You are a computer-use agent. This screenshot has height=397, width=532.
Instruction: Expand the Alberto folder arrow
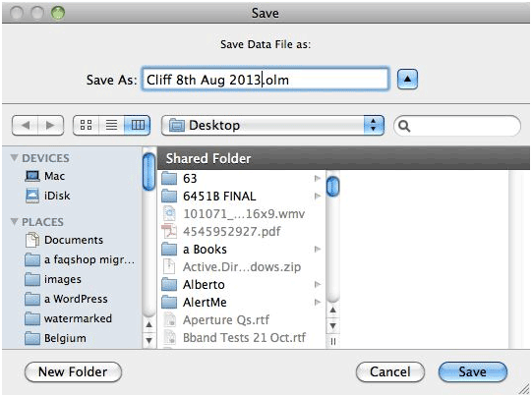tap(318, 284)
